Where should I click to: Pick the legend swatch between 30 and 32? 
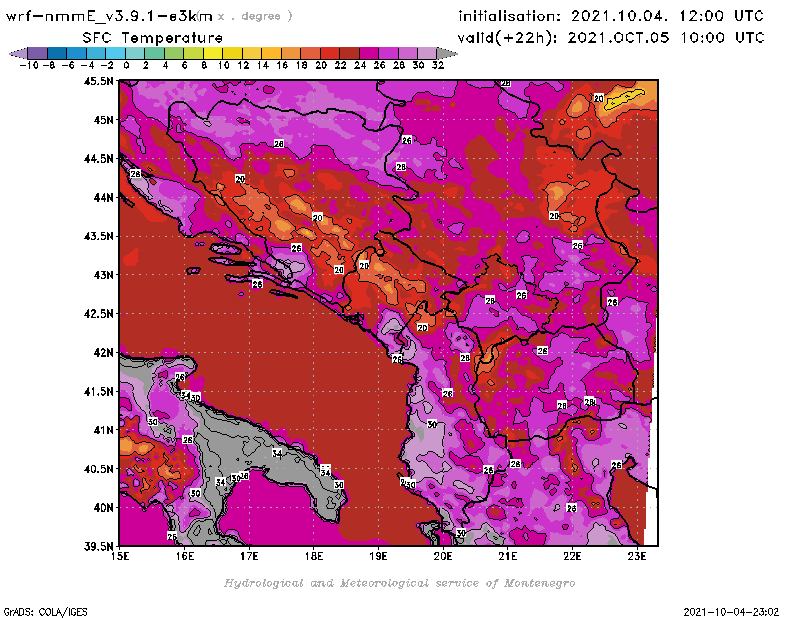click(427, 53)
